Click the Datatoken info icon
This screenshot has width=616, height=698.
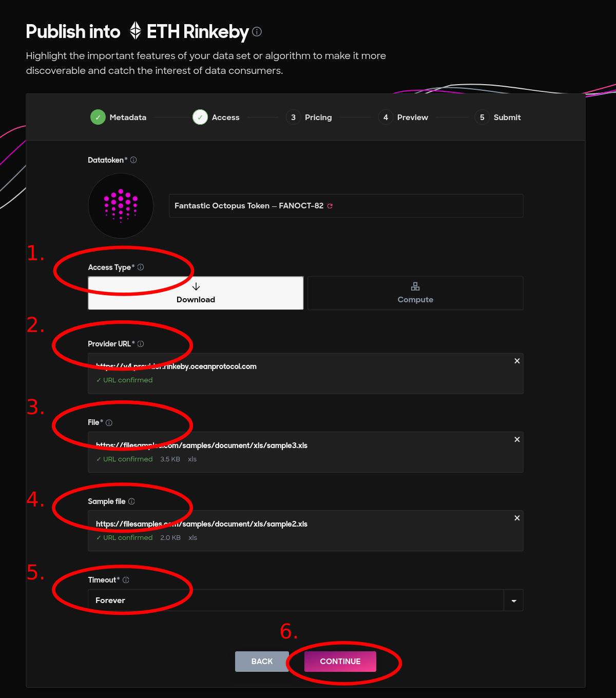(133, 160)
